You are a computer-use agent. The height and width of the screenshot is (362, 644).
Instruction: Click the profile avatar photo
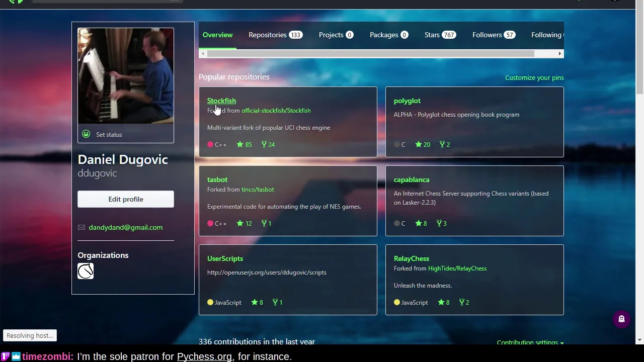(x=126, y=76)
